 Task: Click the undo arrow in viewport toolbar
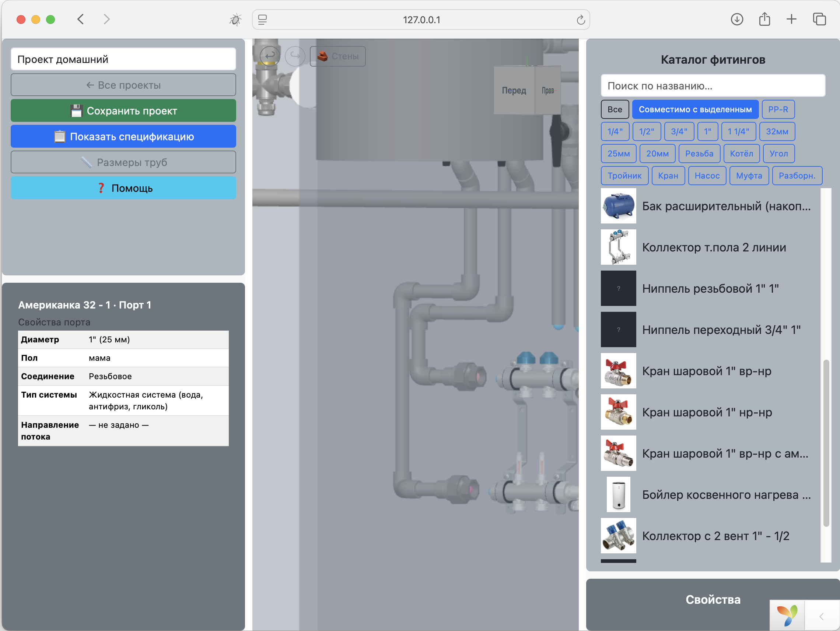pyautogui.click(x=270, y=56)
